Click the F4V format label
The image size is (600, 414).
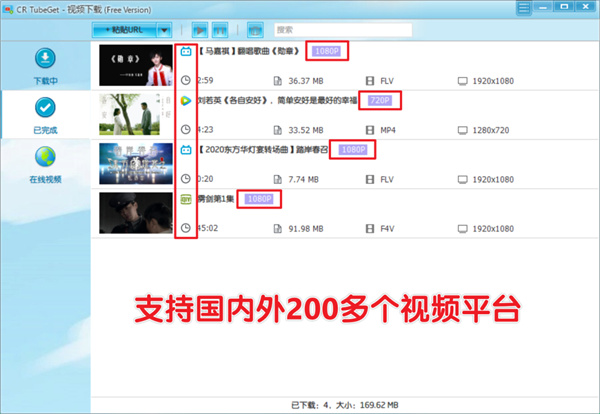387,229
